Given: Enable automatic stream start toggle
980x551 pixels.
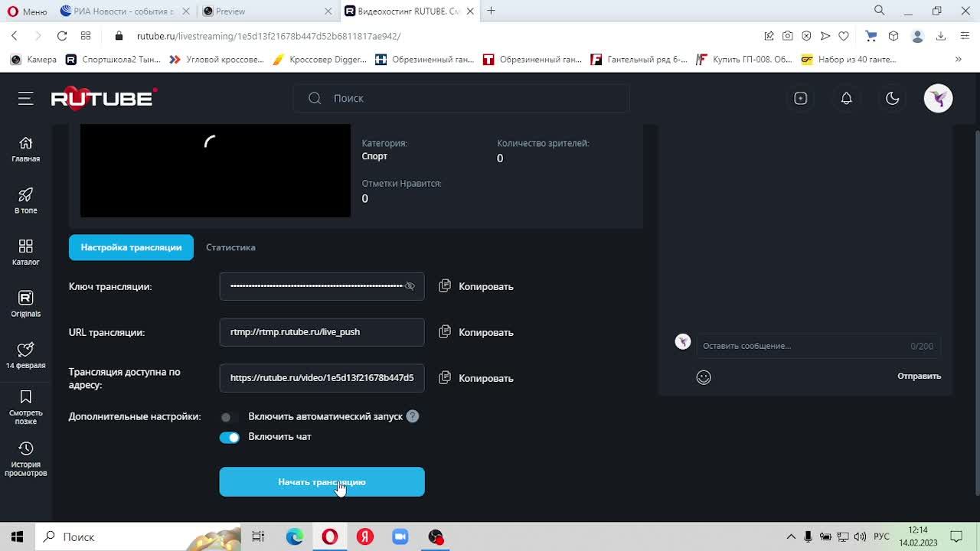Looking at the screenshot, I should click(229, 417).
